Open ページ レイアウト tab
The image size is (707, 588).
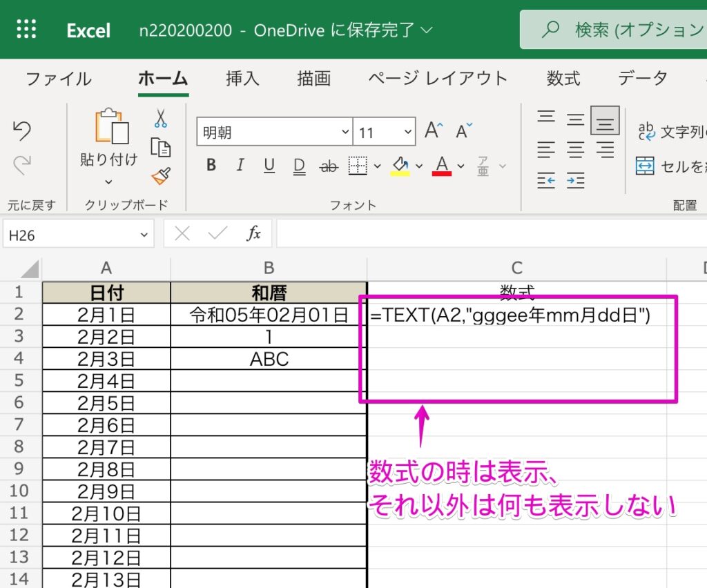coord(438,79)
